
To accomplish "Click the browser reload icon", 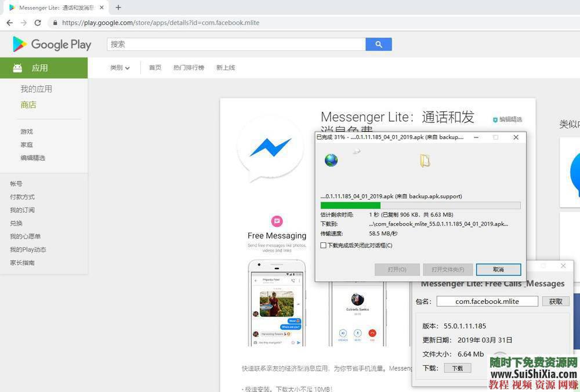I will coord(38,23).
